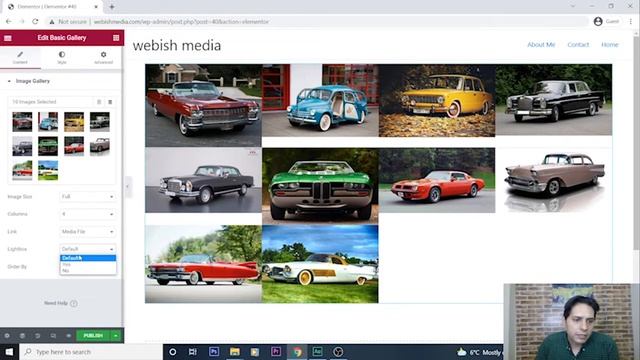Image resolution: width=640 pixels, height=360 pixels.
Task: Open the Contact page link
Action: [x=578, y=44]
